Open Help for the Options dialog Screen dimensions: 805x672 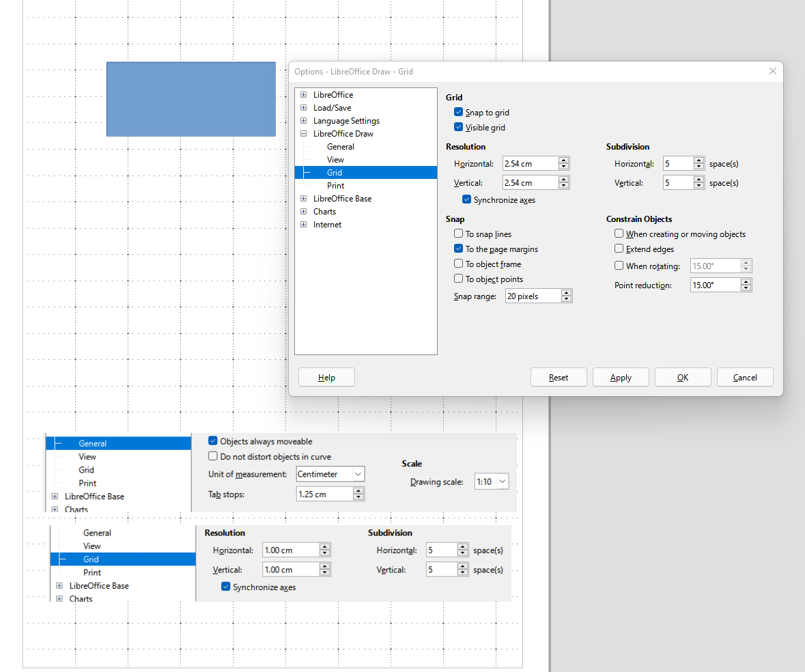(x=326, y=378)
